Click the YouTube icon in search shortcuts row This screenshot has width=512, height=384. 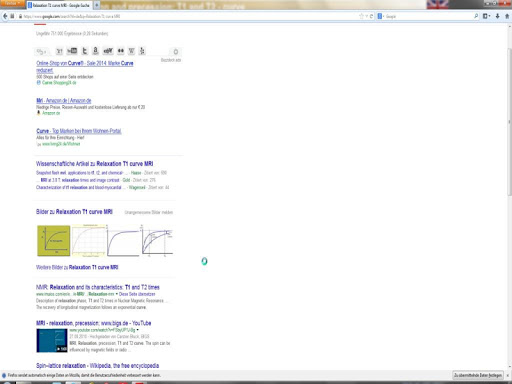click(72, 51)
